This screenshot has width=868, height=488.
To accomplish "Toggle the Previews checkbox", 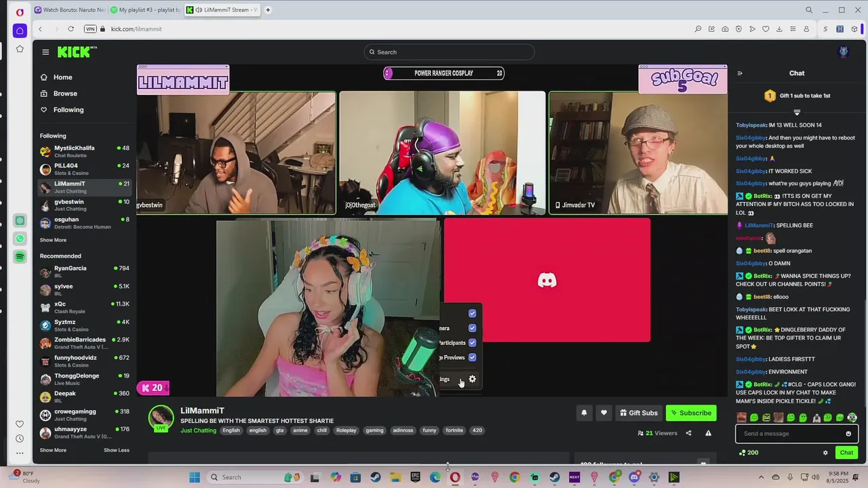I will pos(472,357).
